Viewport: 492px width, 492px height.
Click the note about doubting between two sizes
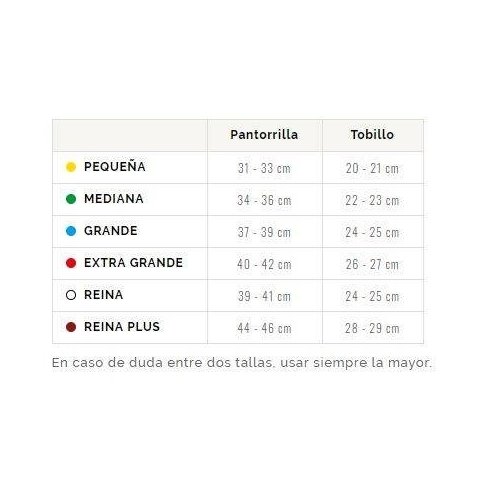[242, 363]
